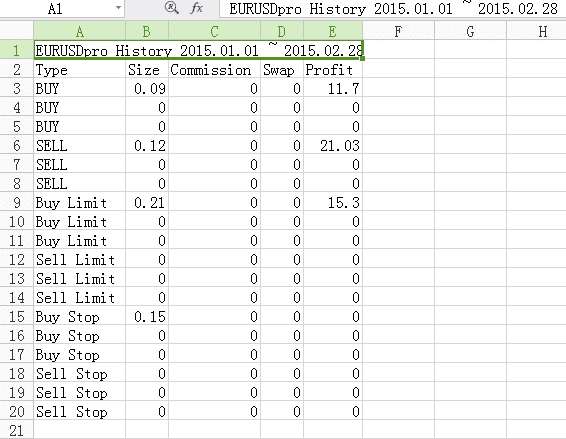566x439 pixels.
Task: Select the SELL cell in row 6
Action: [80, 145]
